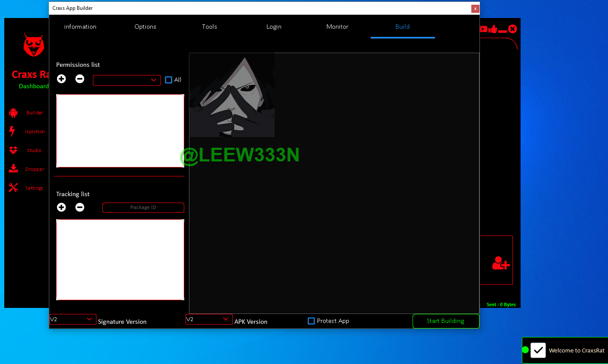Toggle the Protect App checkbox
Screen dimensions: 608x364
click(311, 321)
